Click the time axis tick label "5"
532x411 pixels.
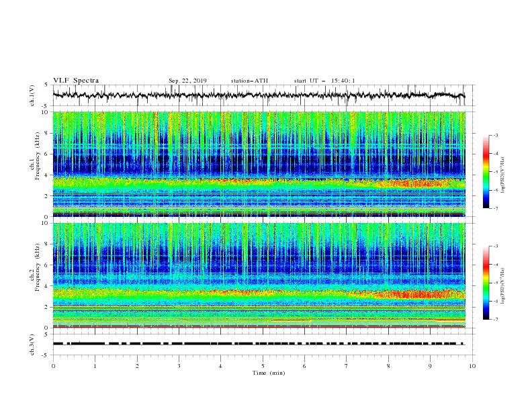(263, 366)
